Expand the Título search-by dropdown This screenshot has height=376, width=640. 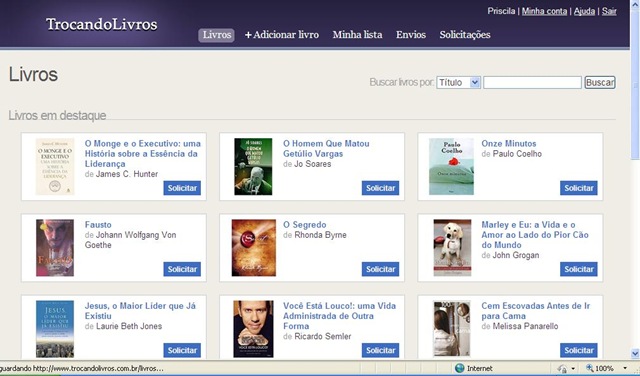click(x=458, y=82)
